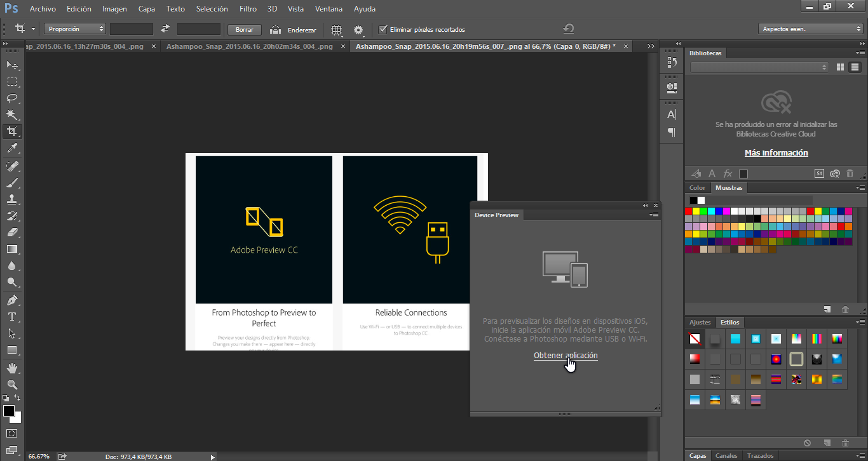Screen dimensions: 868x461
Task: Select the Hand tool
Action: tap(12, 368)
